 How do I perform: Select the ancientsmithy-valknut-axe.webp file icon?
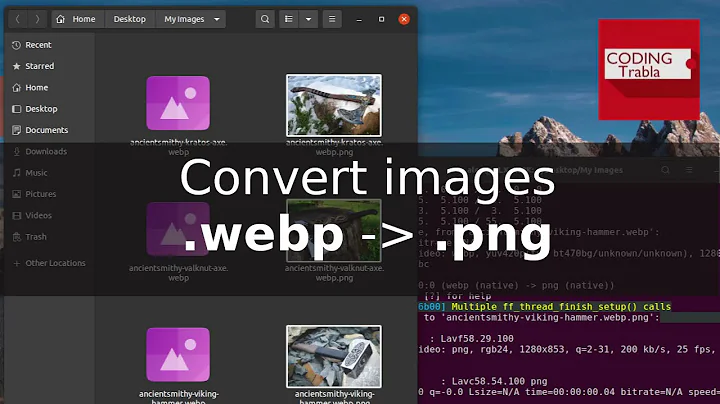tap(178, 229)
